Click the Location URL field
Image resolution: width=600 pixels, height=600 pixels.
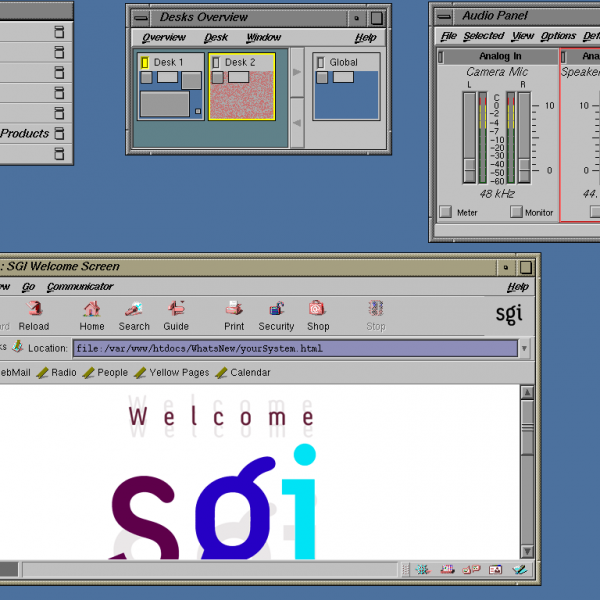[x=295, y=349]
